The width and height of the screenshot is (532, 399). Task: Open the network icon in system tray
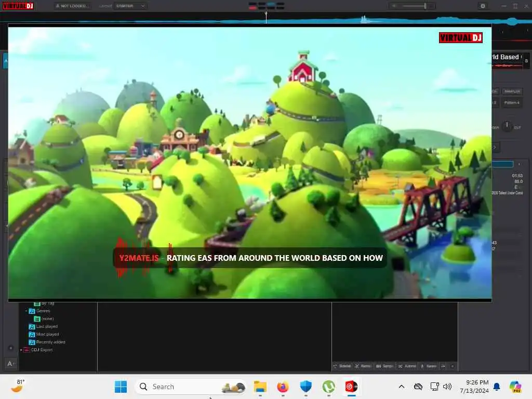(x=435, y=387)
